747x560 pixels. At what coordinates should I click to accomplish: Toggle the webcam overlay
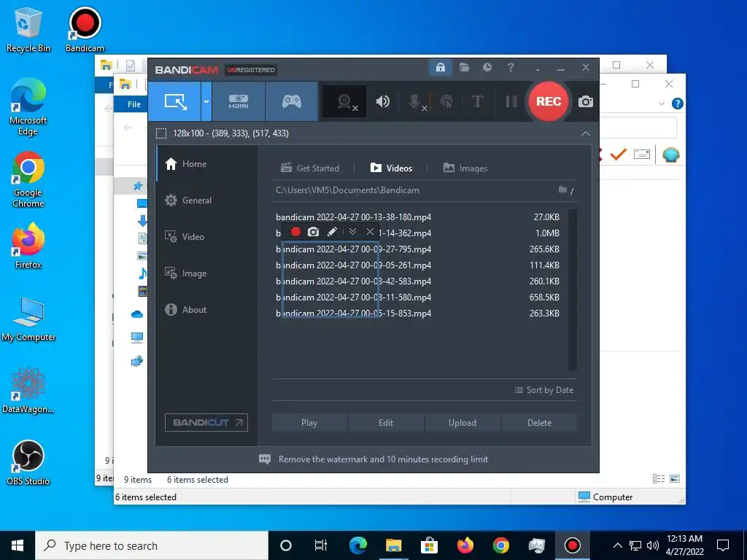[344, 101]
